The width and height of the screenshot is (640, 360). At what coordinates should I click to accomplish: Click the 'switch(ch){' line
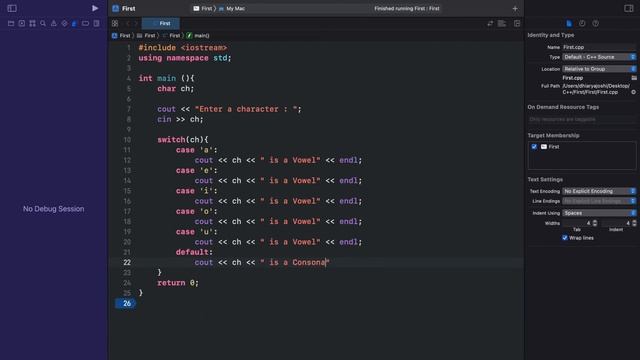point(183,140)
